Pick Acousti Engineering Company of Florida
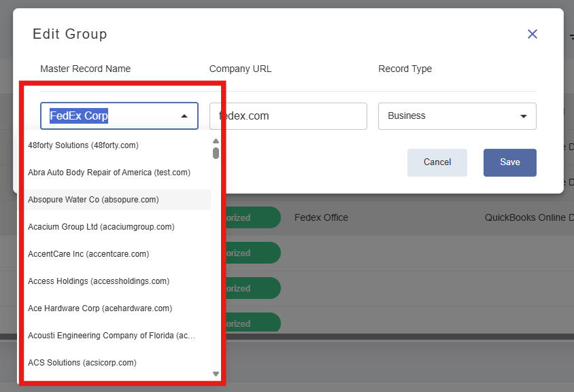This screenshot has height=392, width=574. click(118, 336)
